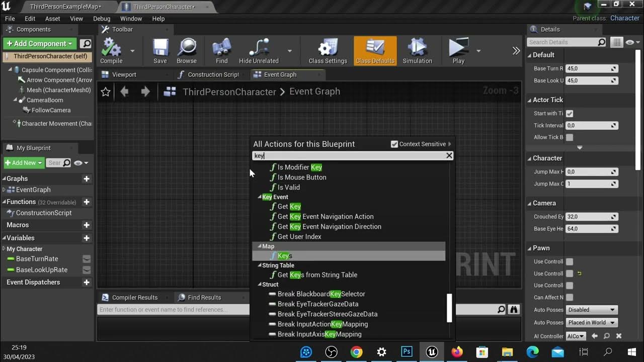Collapse the Actor Tick section
This screenshot has height=362, width=644.
point(529,100)
